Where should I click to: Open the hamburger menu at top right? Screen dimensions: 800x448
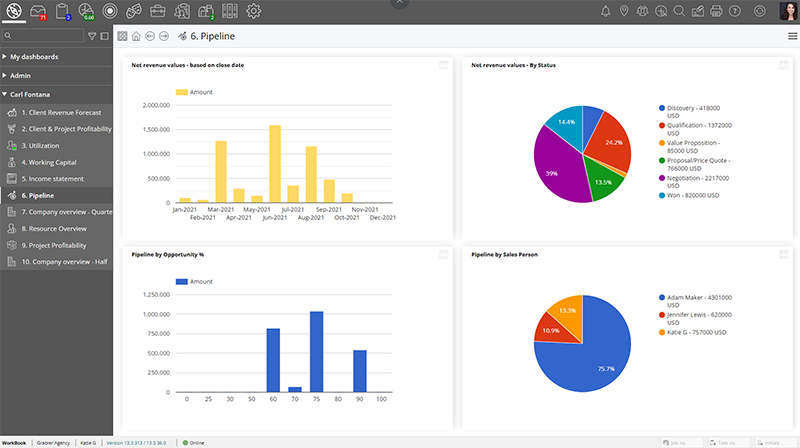tap(793, 36)
